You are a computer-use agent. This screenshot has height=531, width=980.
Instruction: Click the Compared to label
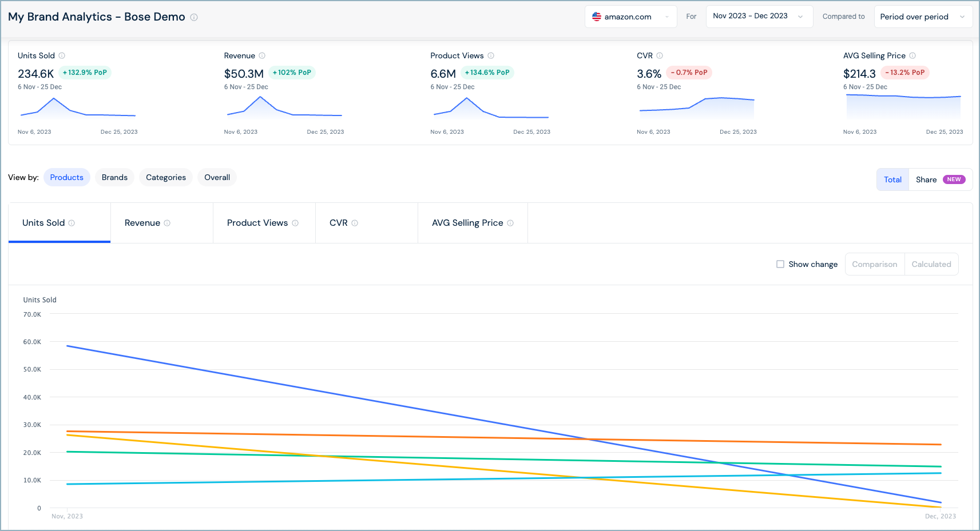[x=843, y=17]
